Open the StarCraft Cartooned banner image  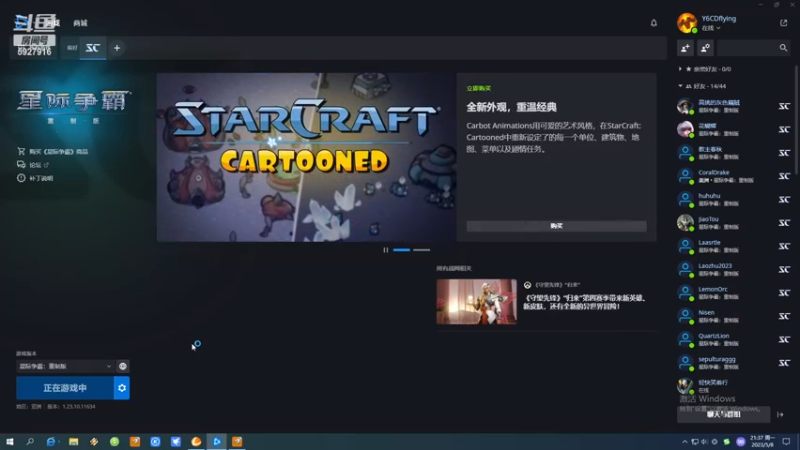306,157
